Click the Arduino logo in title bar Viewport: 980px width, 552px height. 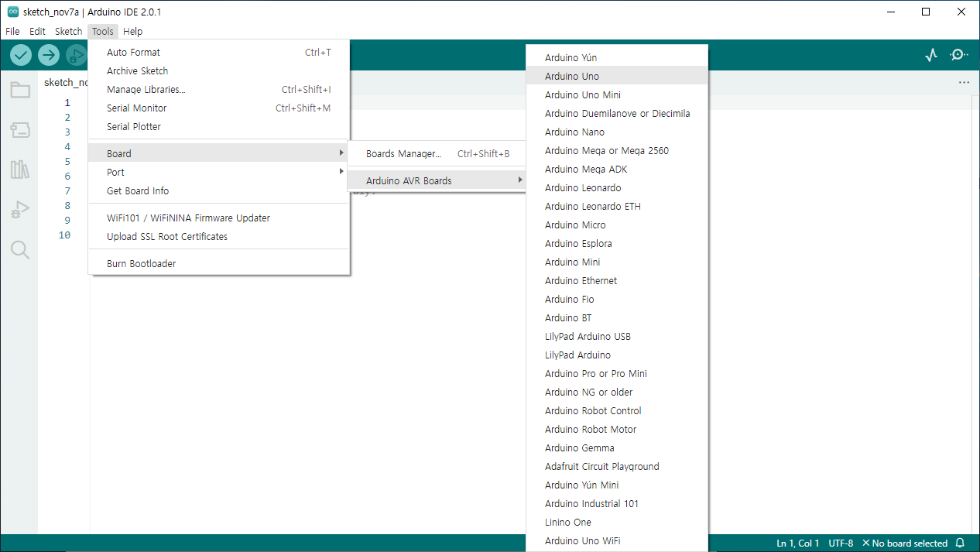[13, 12]
